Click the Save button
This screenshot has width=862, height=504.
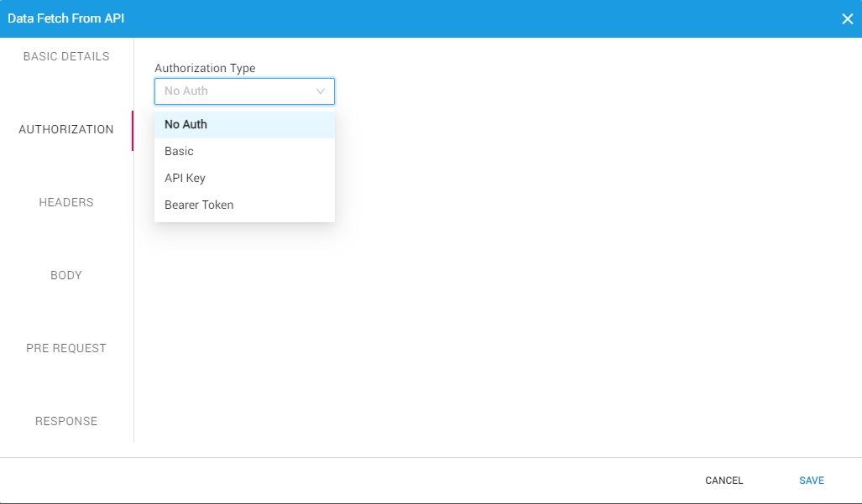811,481
